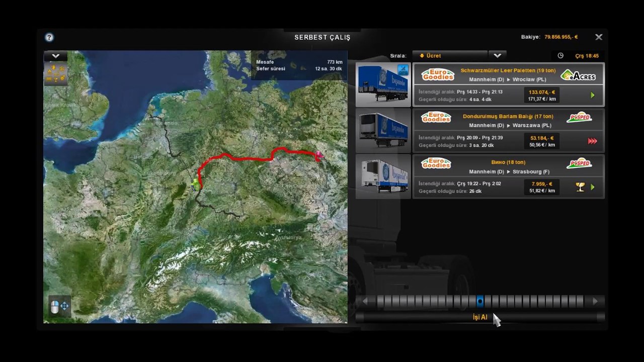Select the last page cell in the pager

tap(580, 301)
